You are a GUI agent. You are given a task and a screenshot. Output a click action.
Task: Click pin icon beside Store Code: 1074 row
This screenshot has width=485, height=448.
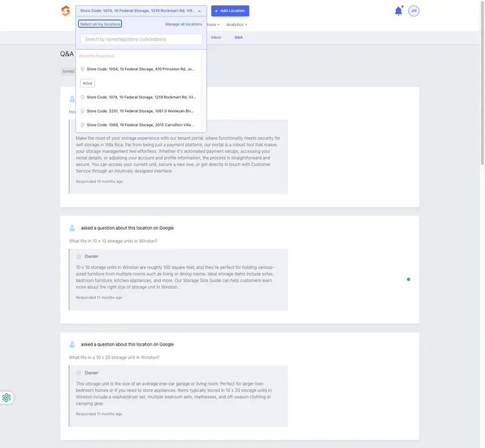(x=82, y=97)
